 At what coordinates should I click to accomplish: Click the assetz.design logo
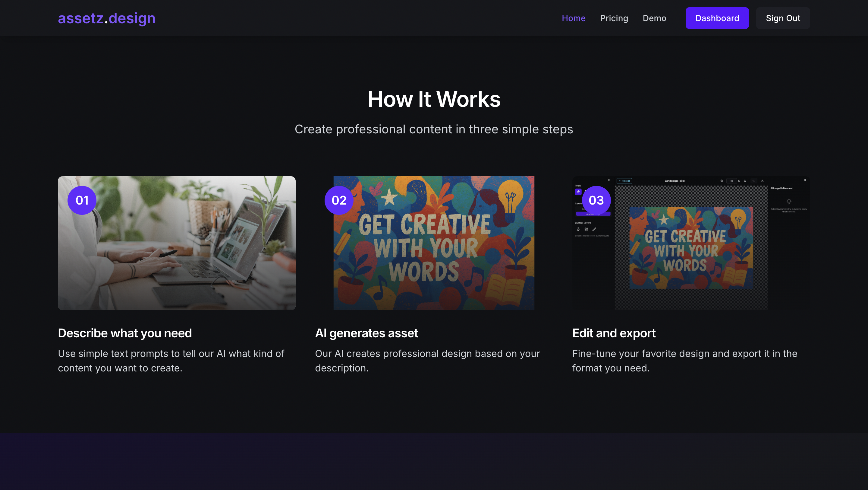click(106, 18)
